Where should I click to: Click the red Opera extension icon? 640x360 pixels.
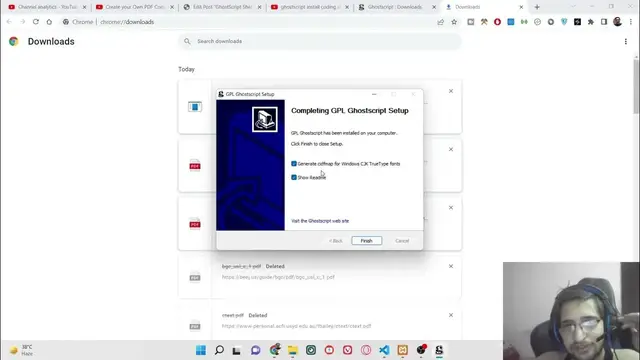pyautogui.click(x=497, y=22)
